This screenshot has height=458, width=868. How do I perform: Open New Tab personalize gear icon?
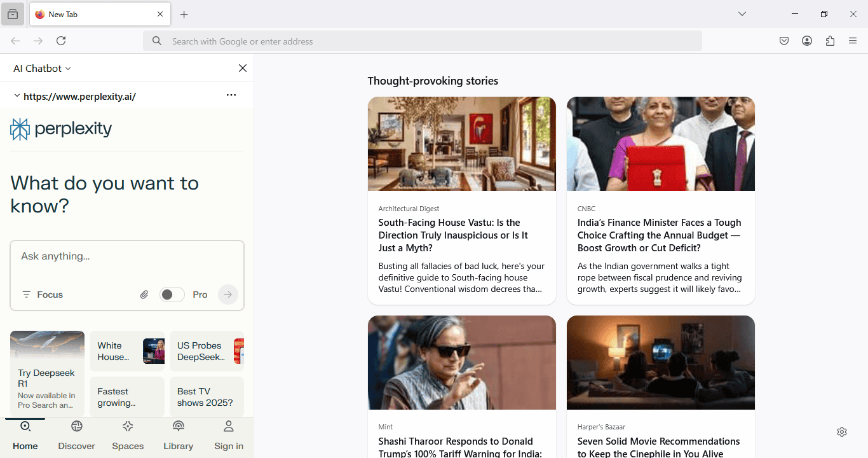coord(842,432)
